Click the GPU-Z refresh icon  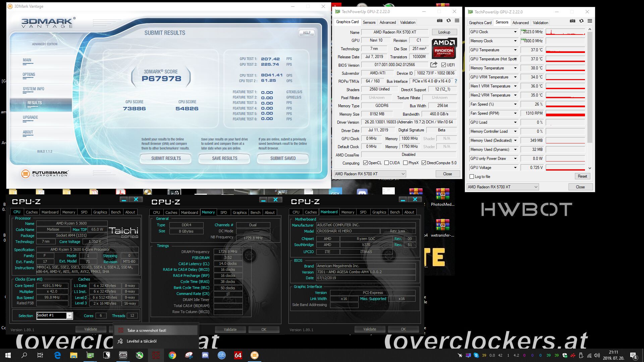[448, 21]
